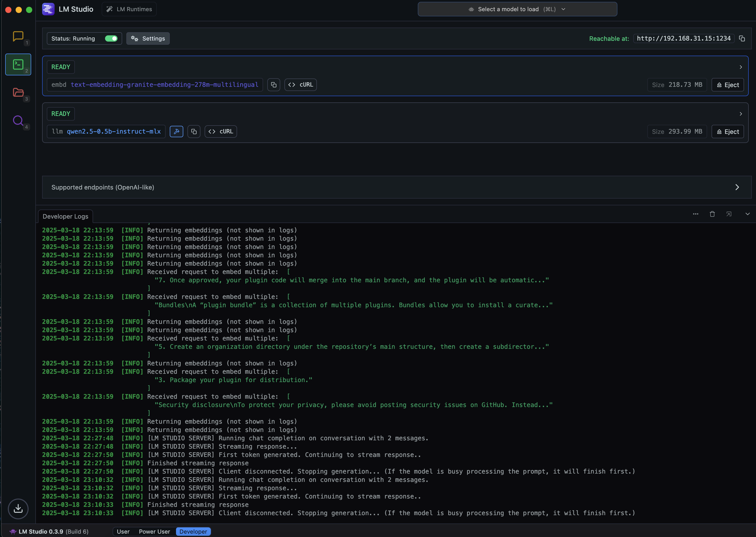Viewport: 756px width, 537px height.
Task: Expand the qwen2.5 model card chevron
Action: [x=740, y=114]
